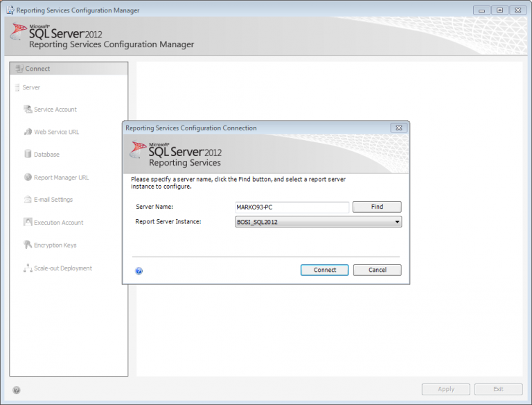
Task: Click the Execution Account icon
Action: click(28, 222)
